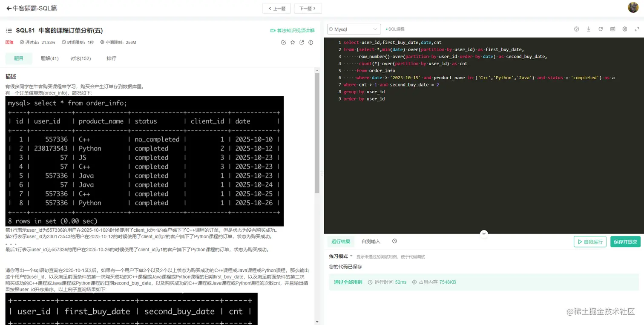Click the help question-mark icon above the editor
Viewport: 644px width, 325px height.
[x=576, y=29]
